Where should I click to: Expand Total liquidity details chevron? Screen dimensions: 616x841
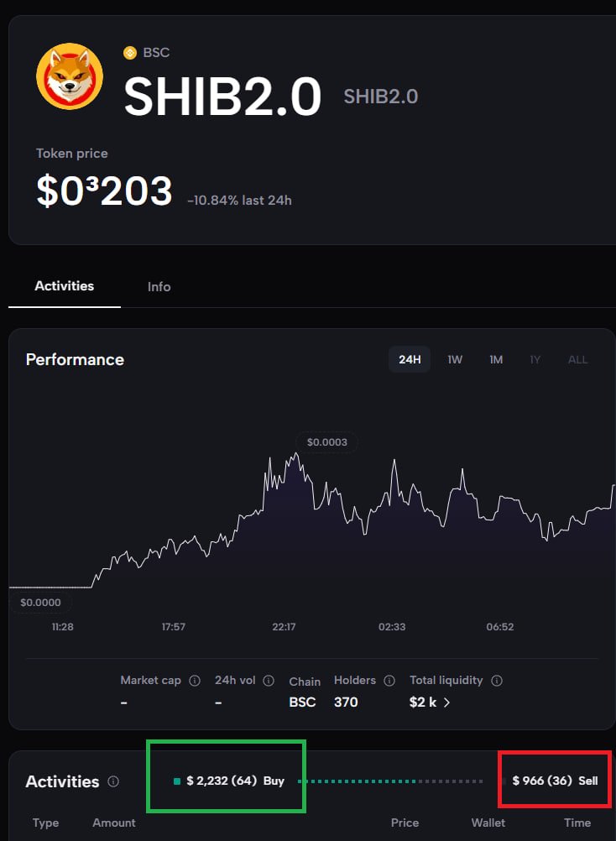point(446,703)
